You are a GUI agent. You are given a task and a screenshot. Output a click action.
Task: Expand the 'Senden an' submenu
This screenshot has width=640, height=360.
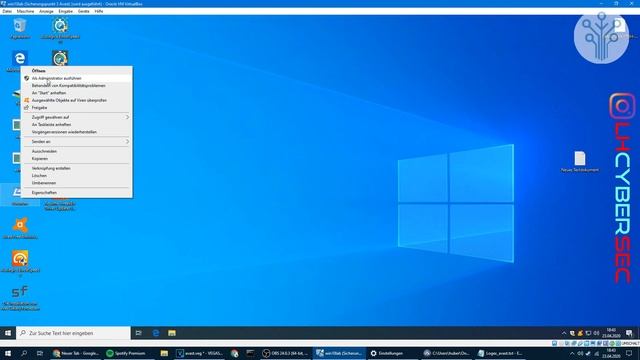77,142
